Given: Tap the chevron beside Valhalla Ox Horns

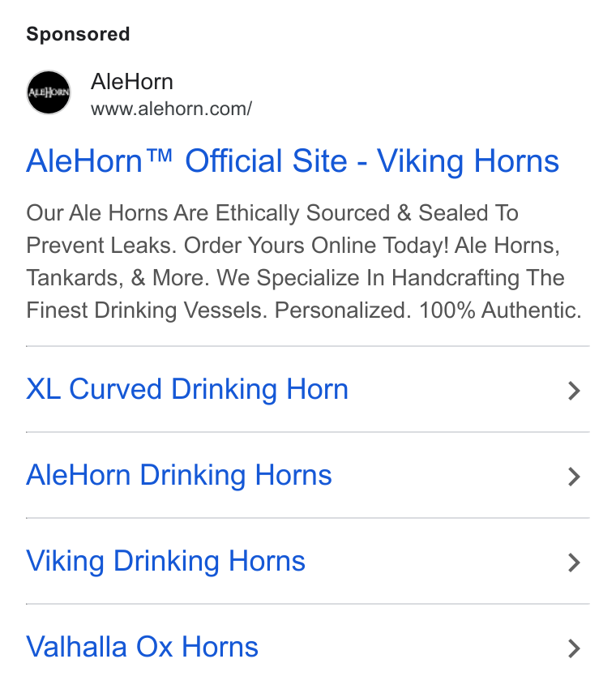Looking at the screenshot, I should [x=575, y=648].
